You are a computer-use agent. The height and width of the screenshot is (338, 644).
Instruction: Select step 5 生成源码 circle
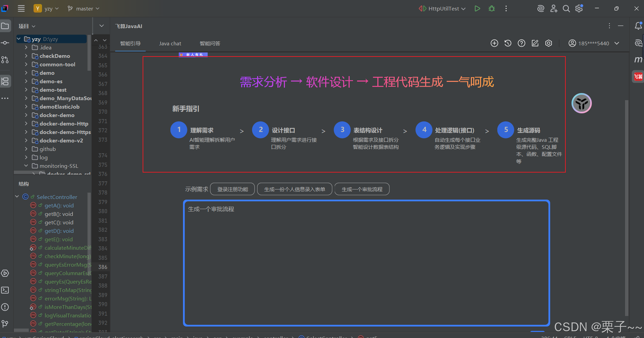(506, 130)
